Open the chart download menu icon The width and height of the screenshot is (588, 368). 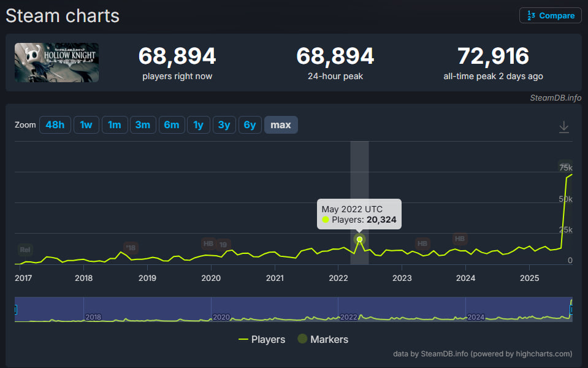pos(563,127)
